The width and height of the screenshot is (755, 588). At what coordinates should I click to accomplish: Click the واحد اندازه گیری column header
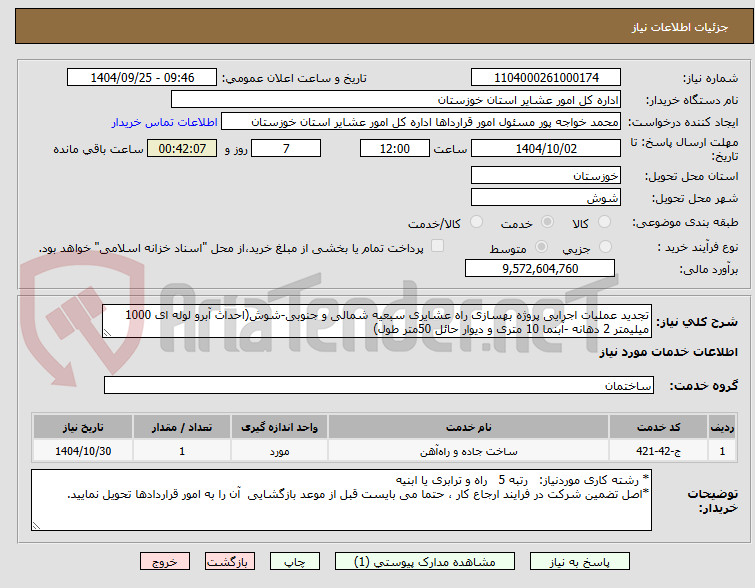279,427
